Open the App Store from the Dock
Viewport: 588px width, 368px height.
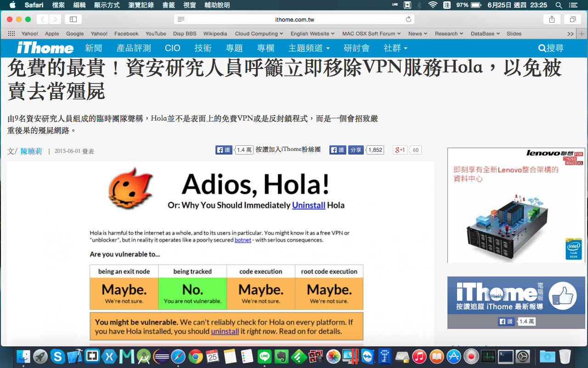tap(453, 356)
